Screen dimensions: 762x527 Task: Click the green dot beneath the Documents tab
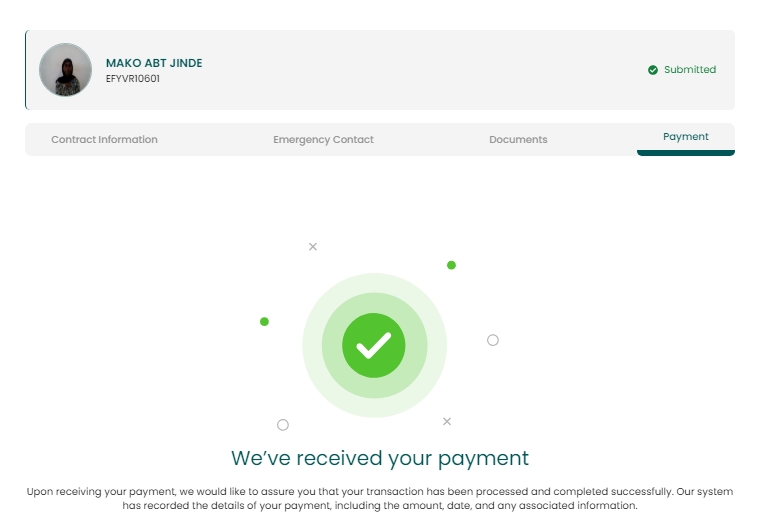click(x=451, y=265)
